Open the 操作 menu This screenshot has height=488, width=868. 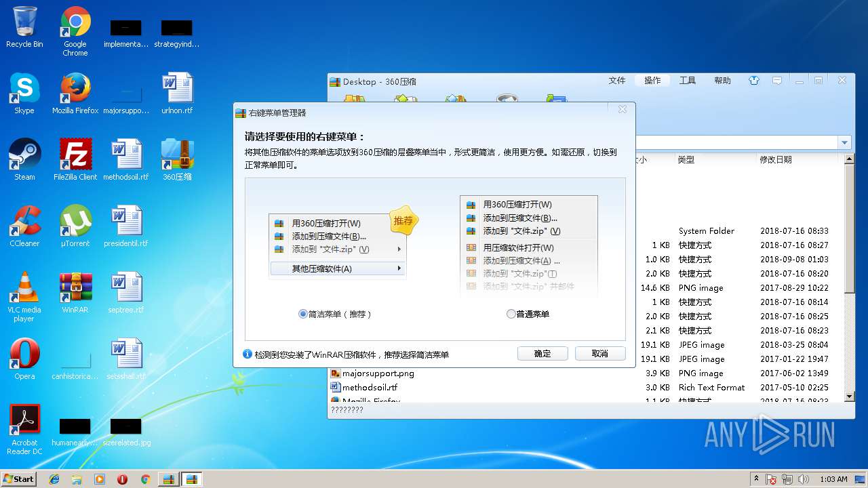[x=652, y=80]
